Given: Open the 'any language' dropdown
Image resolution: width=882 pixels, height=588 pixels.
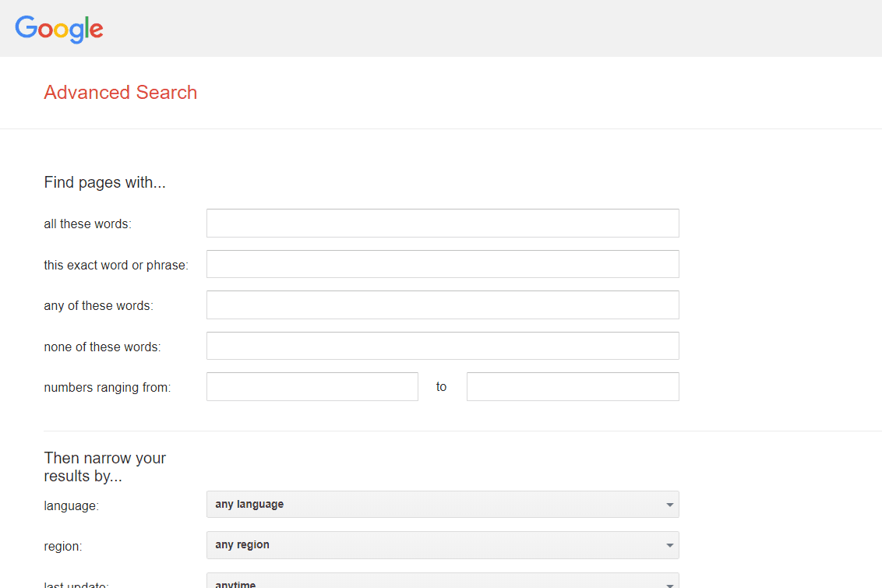Looking at the screenshot, I should (x=442, y=505).
